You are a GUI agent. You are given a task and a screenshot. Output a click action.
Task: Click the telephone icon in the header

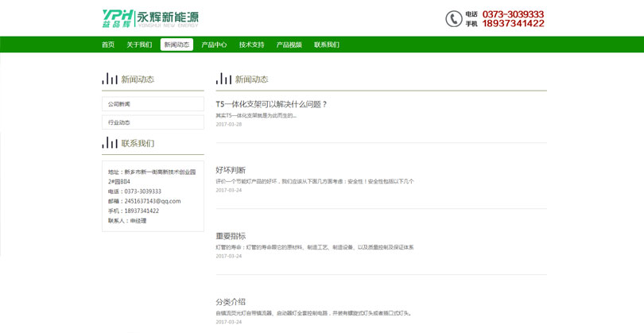453,18
